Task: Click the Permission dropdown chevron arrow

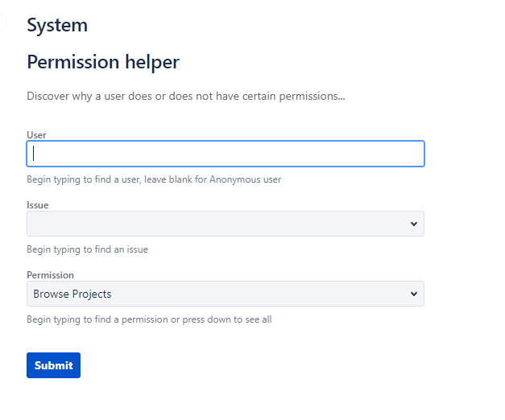Action: pyautogui.click(x=413, y=294)
